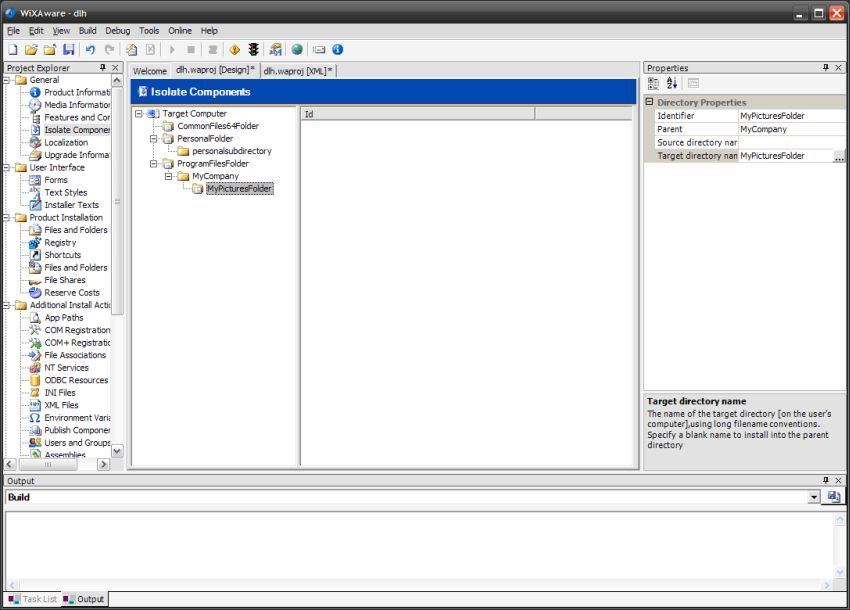Image resolution: width=850 pixels, height=610 pixels.
Task: Select the personalsubdirectory folder
Action: pos(231,151)
